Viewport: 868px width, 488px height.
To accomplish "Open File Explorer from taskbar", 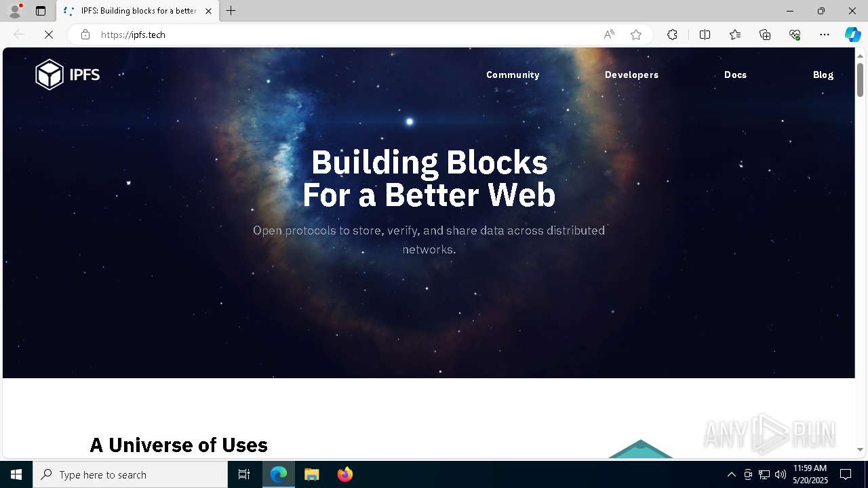I will [312, 474].
